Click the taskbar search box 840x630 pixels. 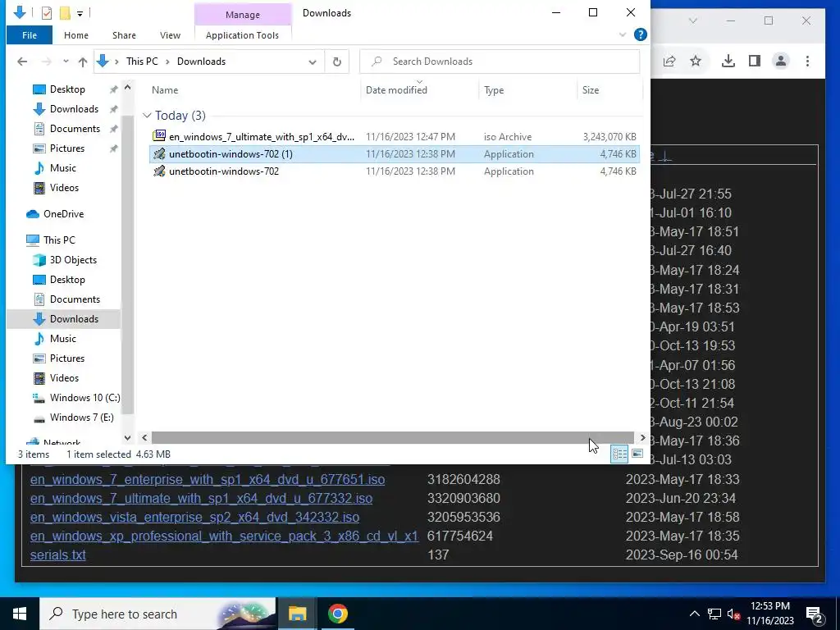click(x=157, y=614)
